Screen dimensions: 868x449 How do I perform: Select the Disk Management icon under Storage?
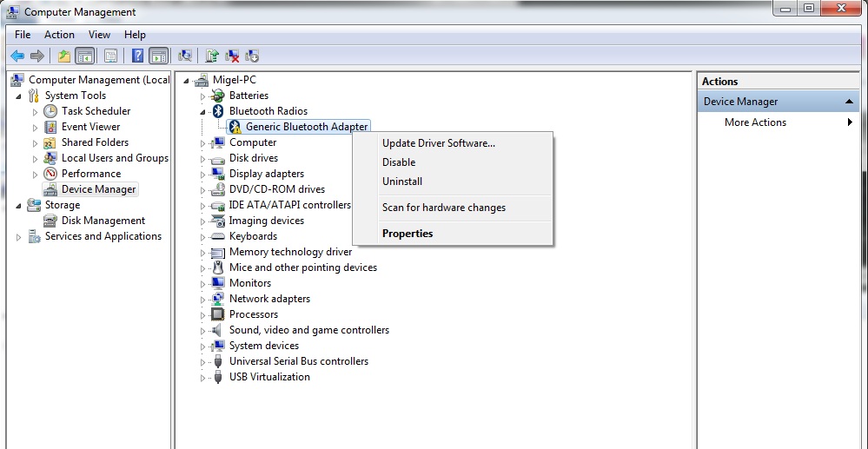coord(50,221)
